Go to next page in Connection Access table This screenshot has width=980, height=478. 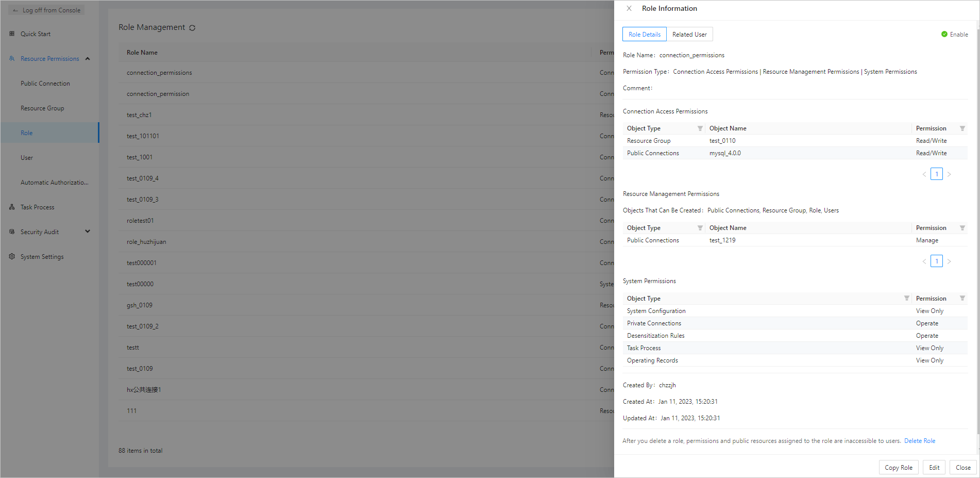tap(949, 174)
